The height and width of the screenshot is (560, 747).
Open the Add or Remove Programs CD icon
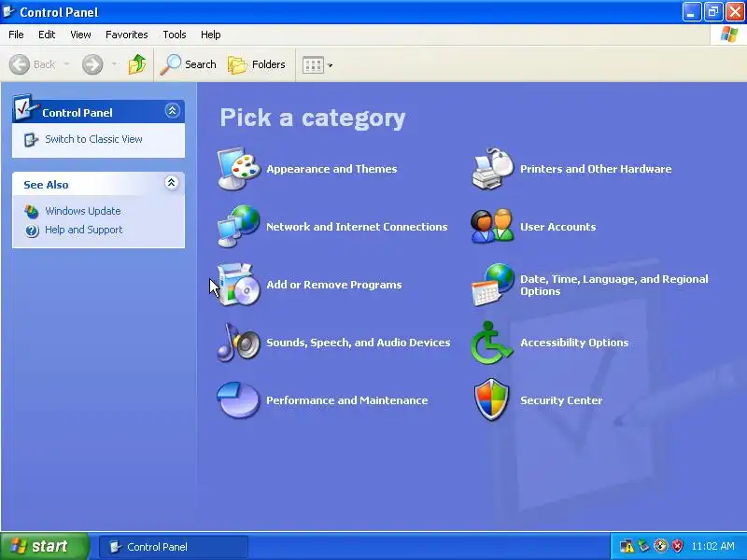(239, 285)
